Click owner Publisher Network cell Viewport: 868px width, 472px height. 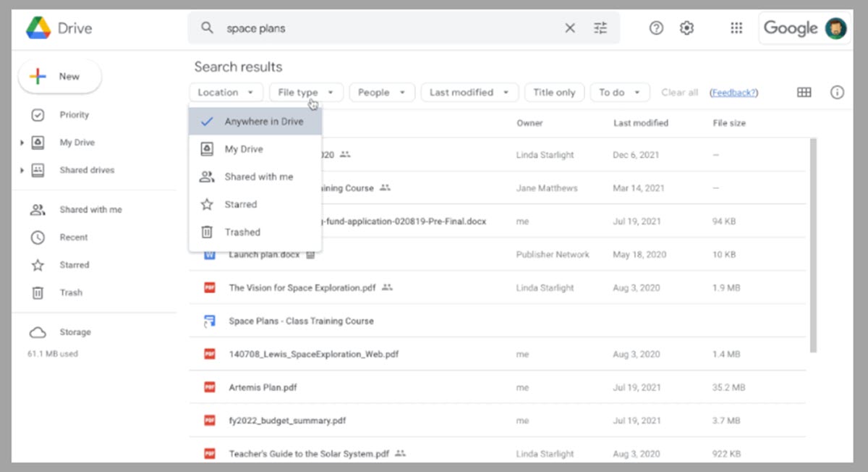[x=553, y=255]
